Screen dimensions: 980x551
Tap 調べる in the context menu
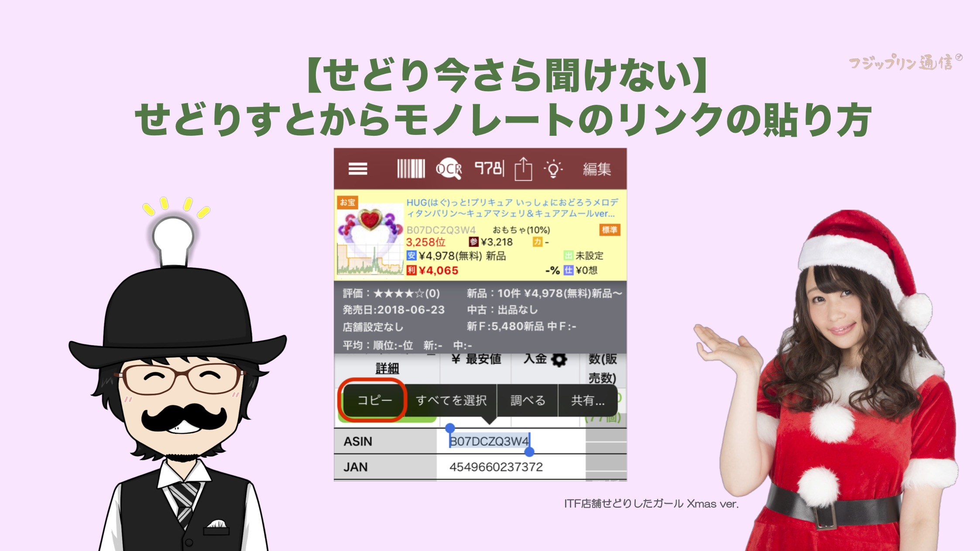(528, 400)
